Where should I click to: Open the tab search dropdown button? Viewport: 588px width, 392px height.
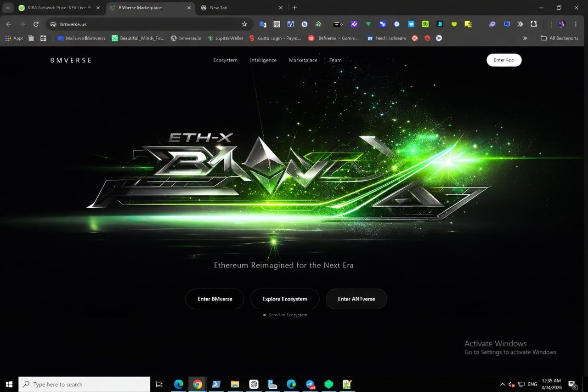pyautogui.click(x=8, y=8)
